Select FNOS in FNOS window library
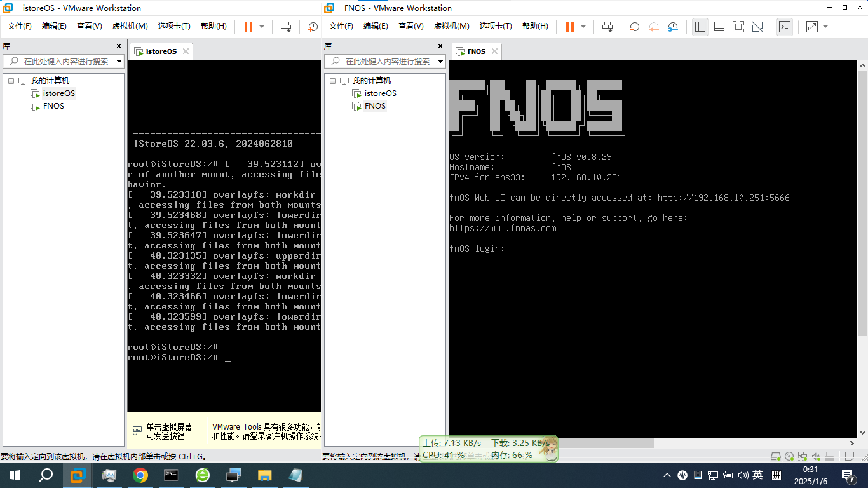This screenshot has height=488, width=868. 375,106
